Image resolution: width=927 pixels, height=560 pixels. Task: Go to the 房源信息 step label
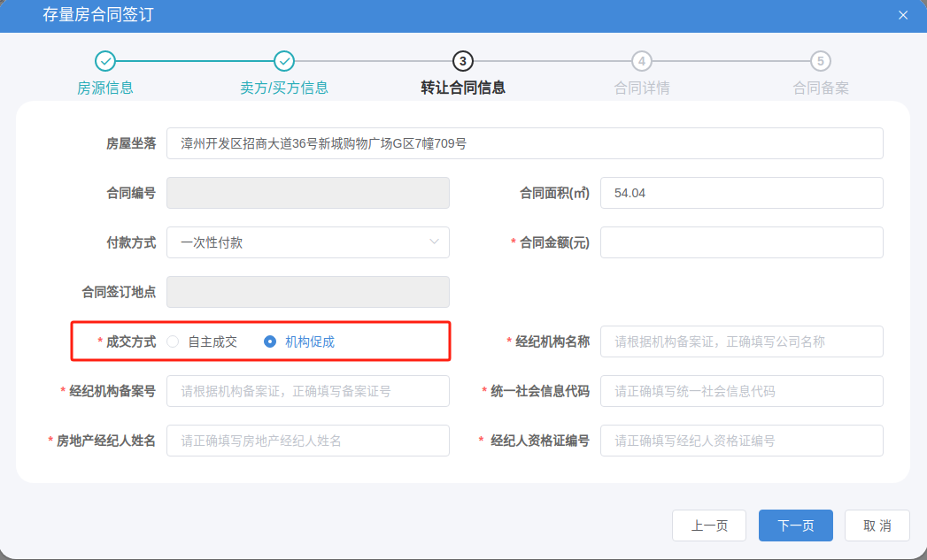(105, 88)
